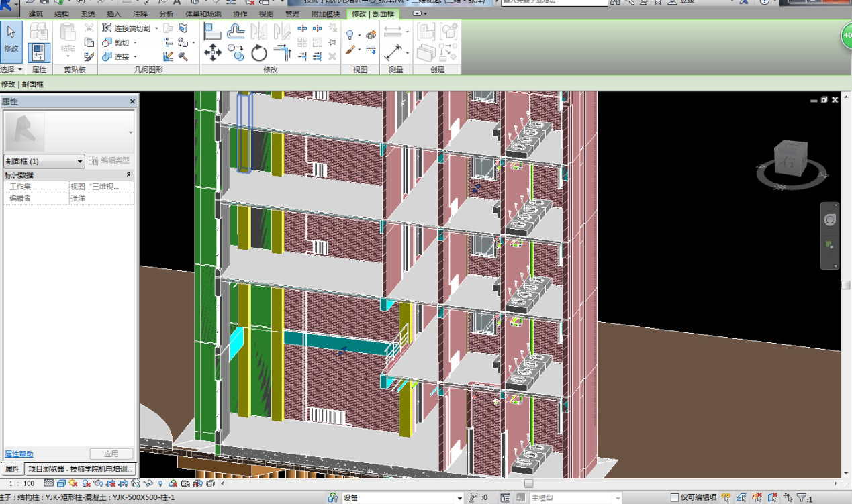Open the 建筑 ribbon tab
The width and height of the screenshot is (852, 504).
(x=36, y=13)
